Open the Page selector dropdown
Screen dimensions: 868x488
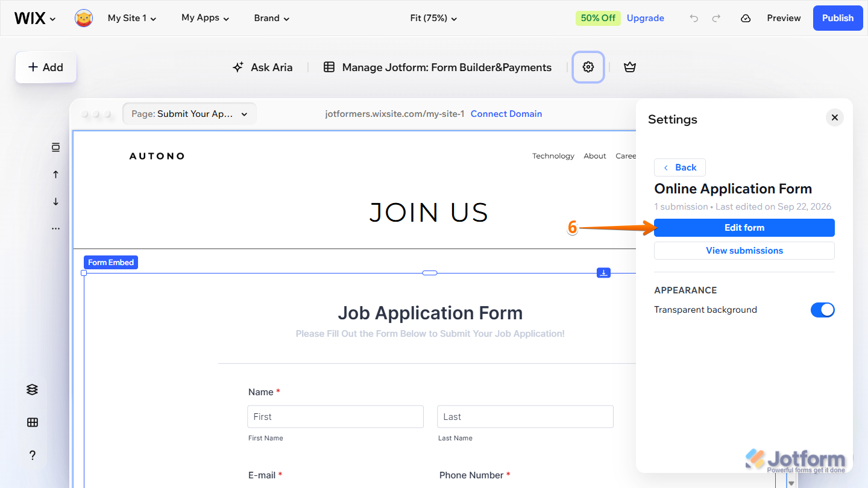pos(189,114)
